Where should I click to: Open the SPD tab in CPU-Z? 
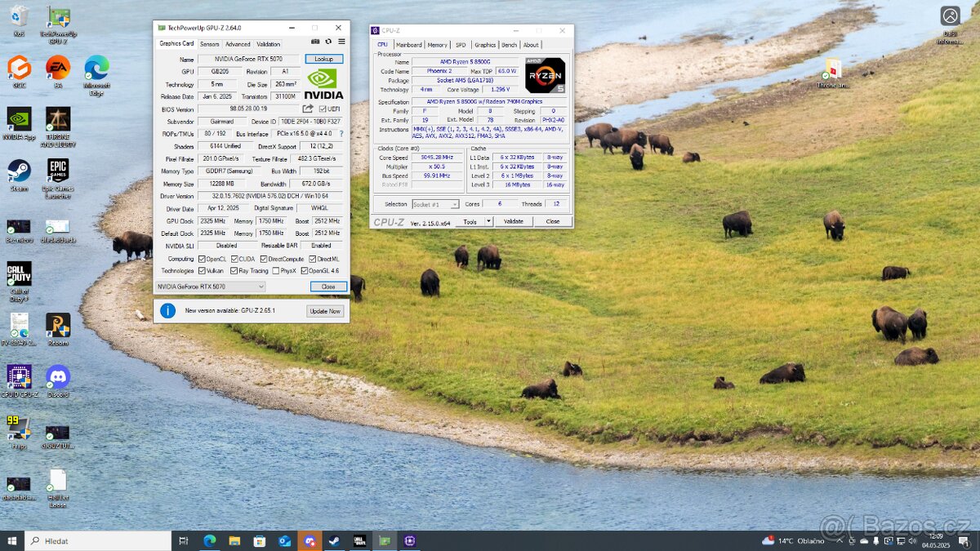pos(461,45)
